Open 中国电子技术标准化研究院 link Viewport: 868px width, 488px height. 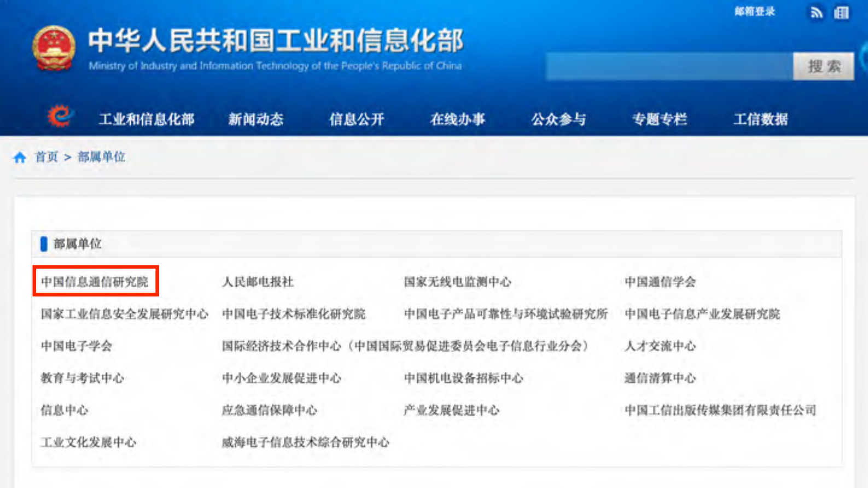(x=294, y=314)
